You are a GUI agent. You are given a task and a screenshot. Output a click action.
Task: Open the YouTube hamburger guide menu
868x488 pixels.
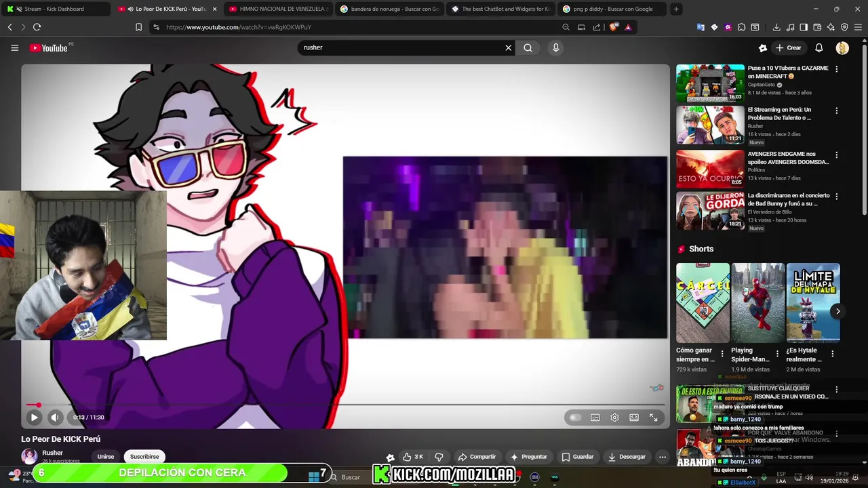pyautogui.click(x=14, y=47)
